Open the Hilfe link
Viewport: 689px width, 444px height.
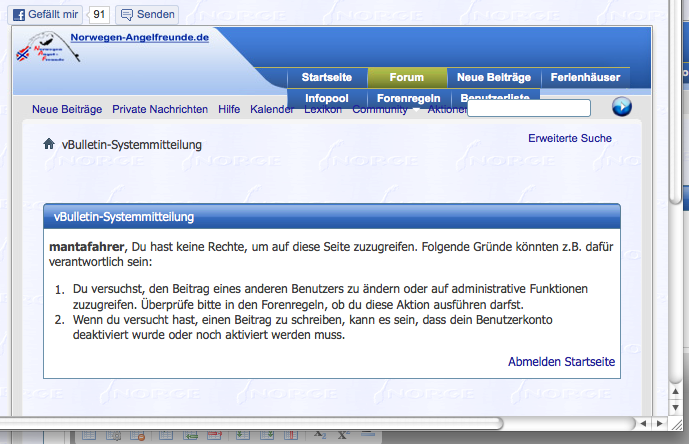[229, 109]
